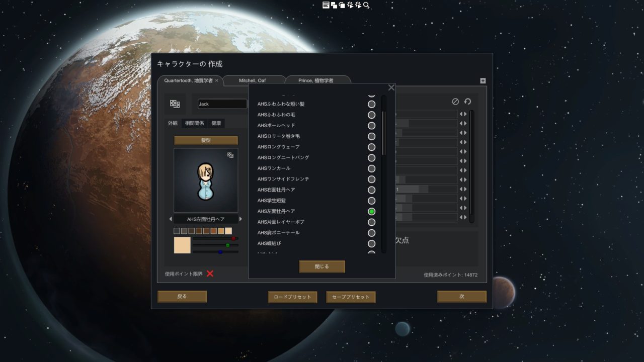Image resolution: width=644 pixels, height=362 pixels.
Task: Click the reset arrow icon above the skills
Action: coord(467,102)
